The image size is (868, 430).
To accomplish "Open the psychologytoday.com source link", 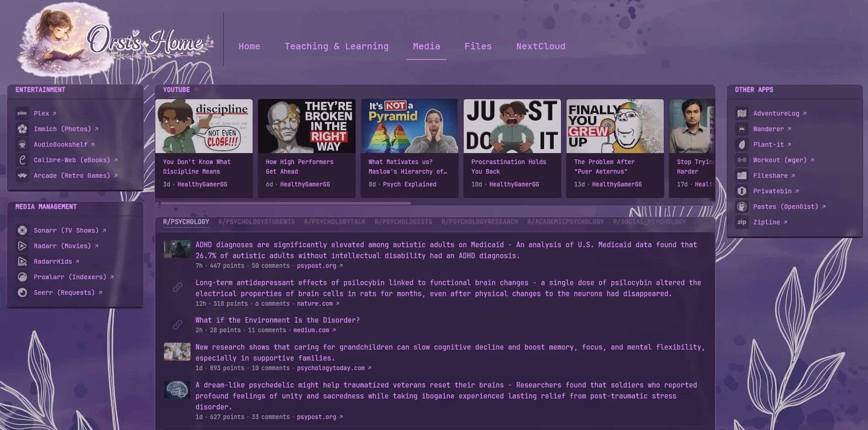I will pos(334,368).
